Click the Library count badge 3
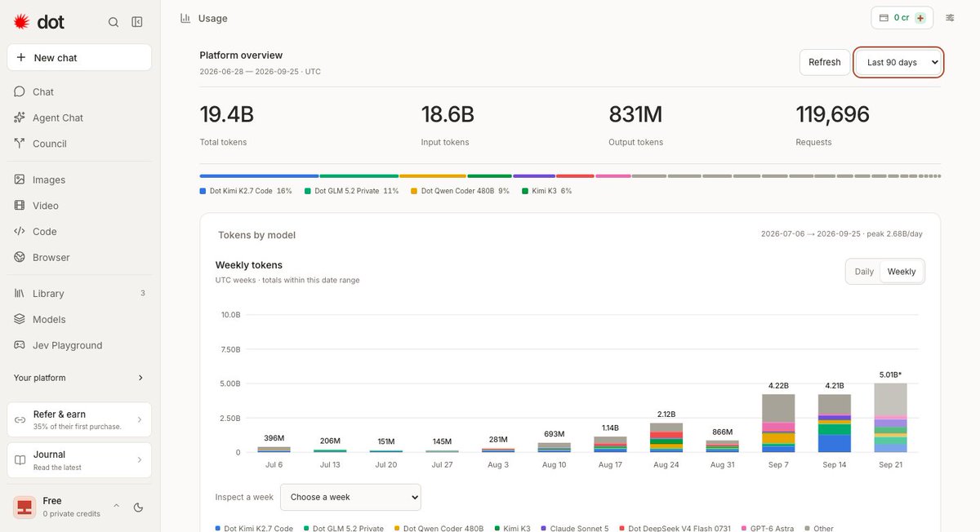Screen dimensions: 980x532 click(143, 293)
